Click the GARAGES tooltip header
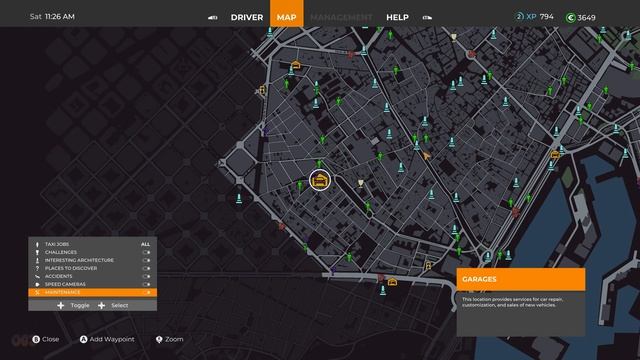The image size is (640, 360). coord(521,280)
